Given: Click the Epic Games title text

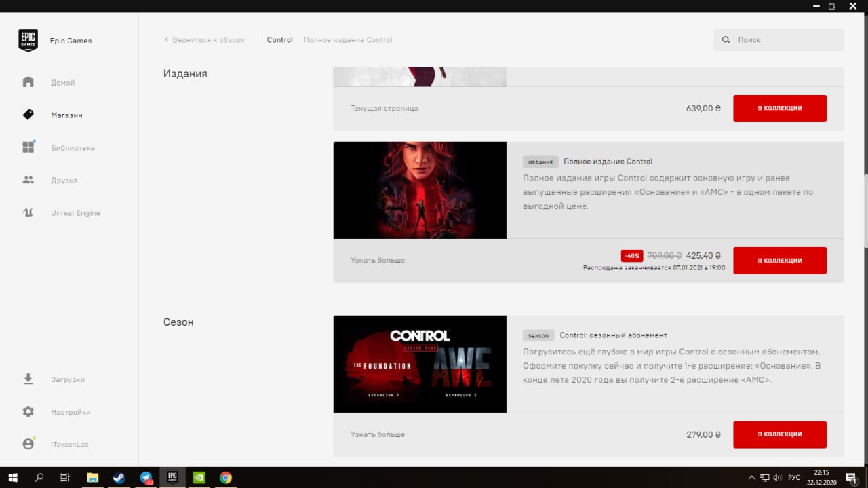Looking at the screenshot, I should tap(71, 41).
